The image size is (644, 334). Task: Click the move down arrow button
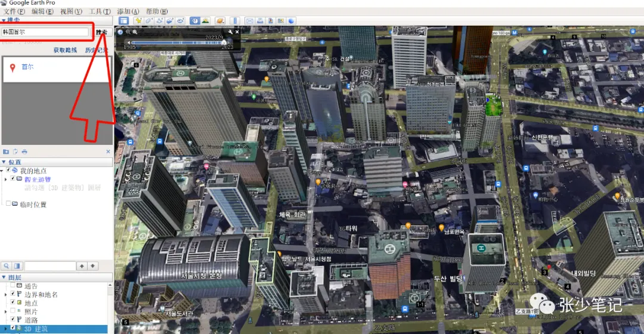[x=93, y=266]
